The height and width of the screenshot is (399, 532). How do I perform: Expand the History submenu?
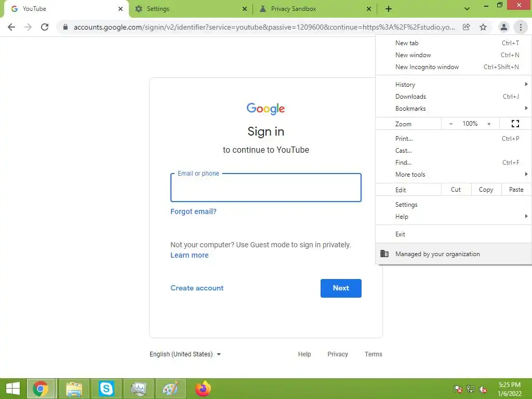coord(454,85)
